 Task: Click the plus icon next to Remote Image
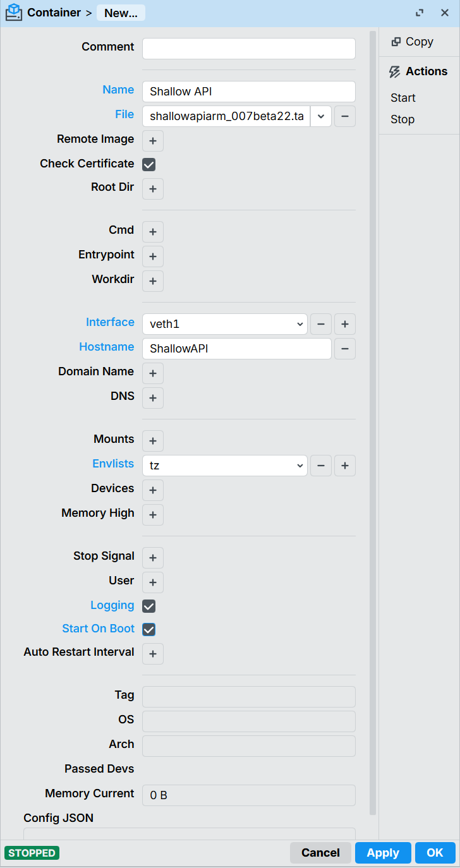[x=153, y=141]
